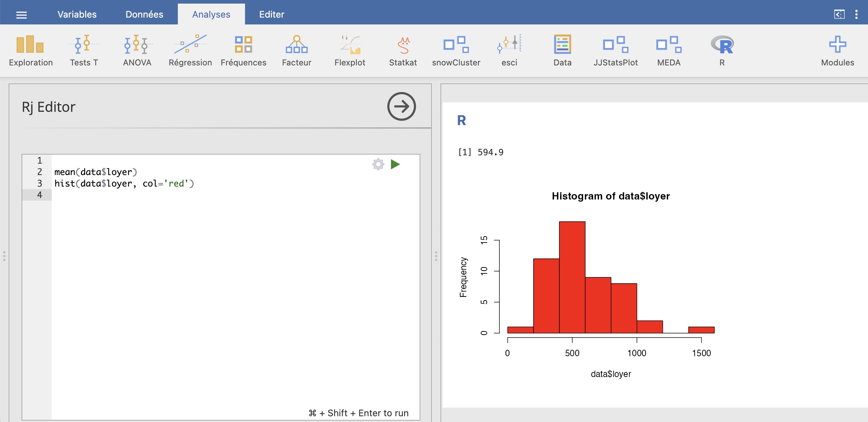The height and width of the screenshot is (422, 868).
Task: Open Rj Editor settings gear
Action: (378, 164)
